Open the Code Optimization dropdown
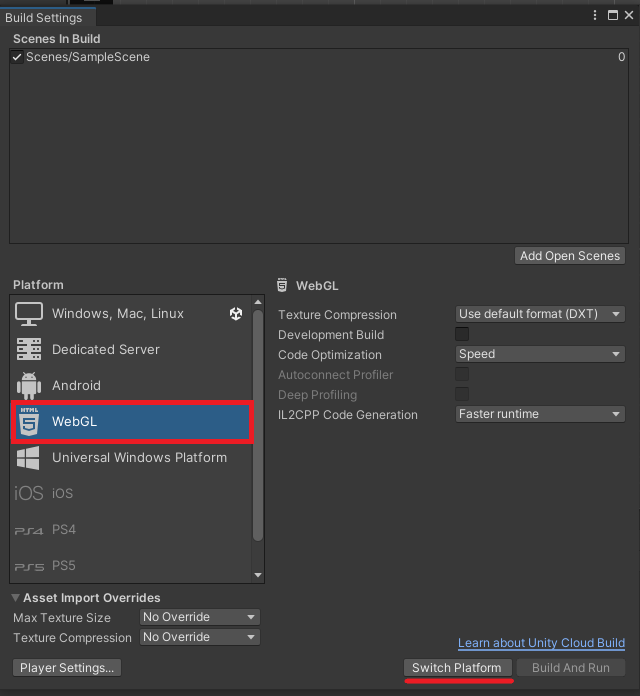The image size is (640, 696). (x=540, y=354)
